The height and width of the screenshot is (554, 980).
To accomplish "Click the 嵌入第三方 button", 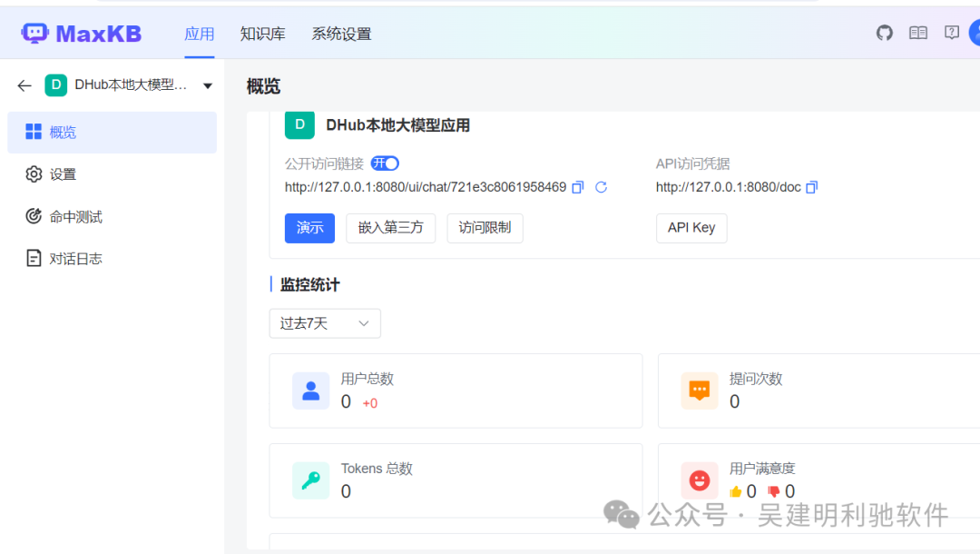I will (390, 228).
